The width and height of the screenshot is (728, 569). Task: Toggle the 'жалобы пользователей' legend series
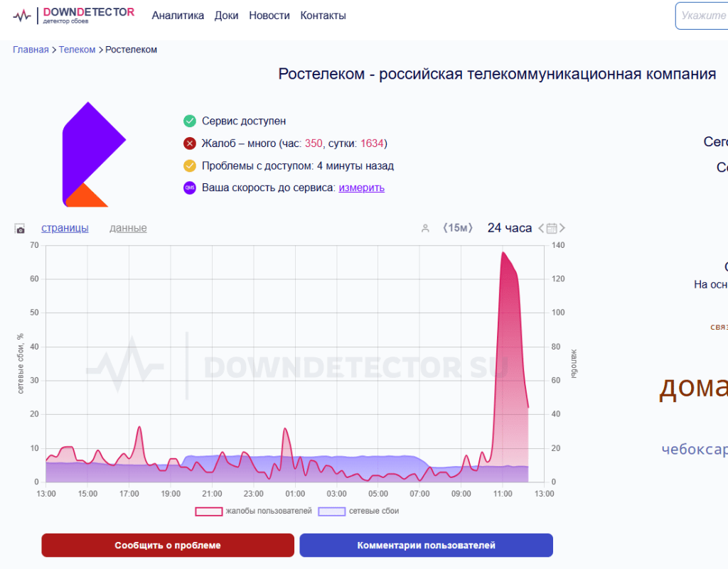(254, 511)
